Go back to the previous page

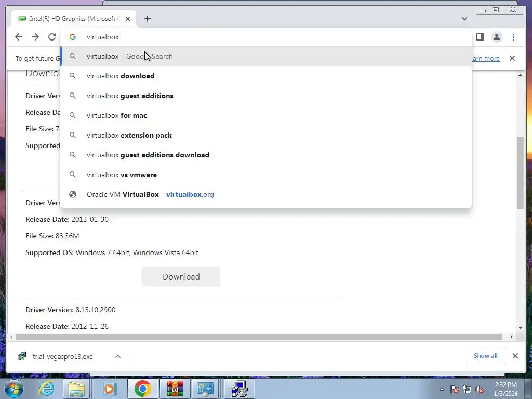pos(19,37)
